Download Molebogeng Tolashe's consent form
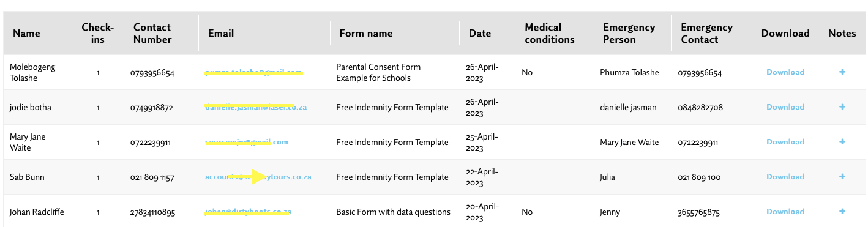This screenshot has width=868, height=227. pos(785,72)
